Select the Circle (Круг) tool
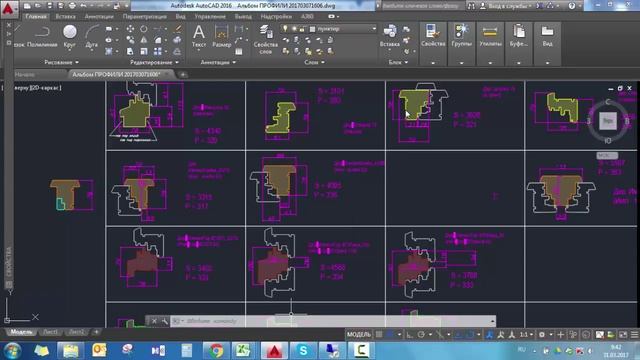This screenshot has width=640, height=360. point(70,37)
